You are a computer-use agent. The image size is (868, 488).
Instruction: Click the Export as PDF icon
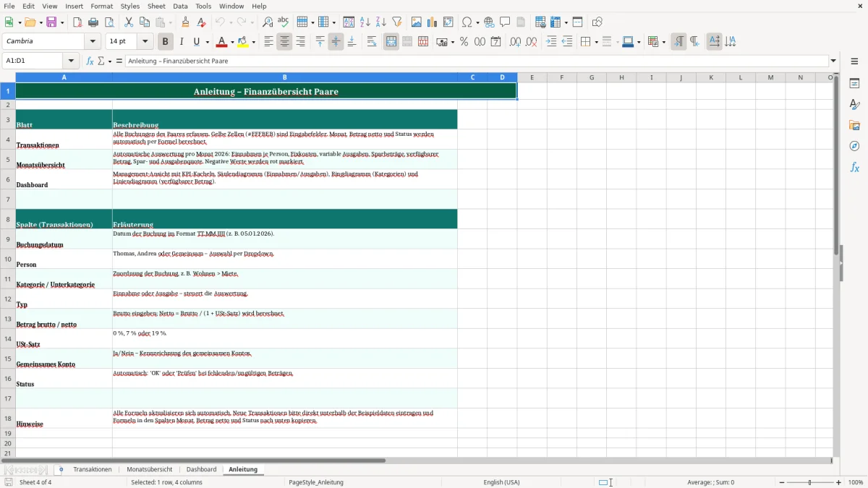click(77, 22)
